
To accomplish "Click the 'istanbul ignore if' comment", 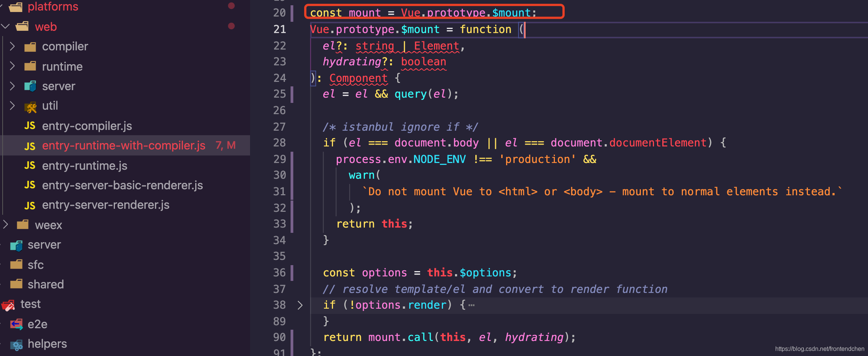I will (x=400, y=127).
